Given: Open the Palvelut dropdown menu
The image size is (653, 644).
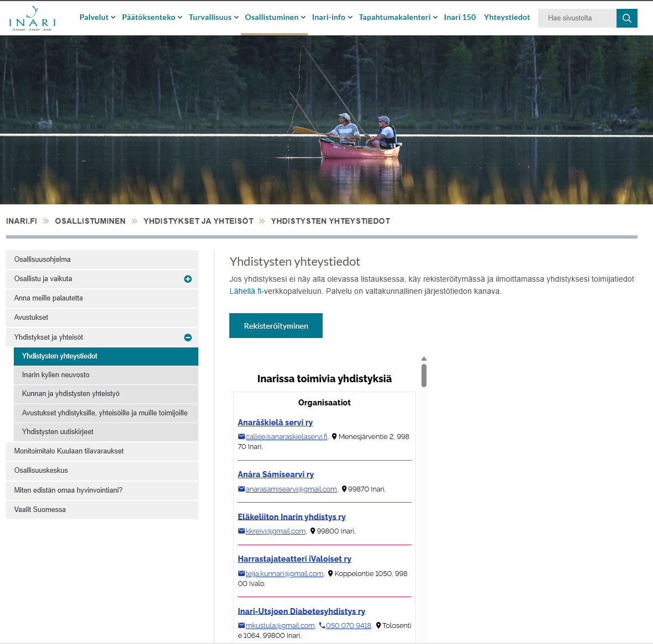Looking at the screenshot, I should [97, 18].
